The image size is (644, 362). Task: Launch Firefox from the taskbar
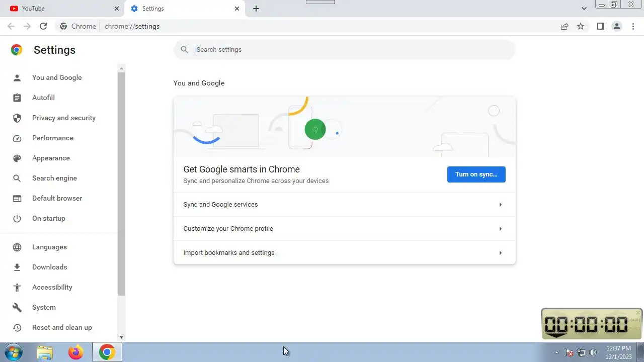pyautogui.click(x=75, y=352)
